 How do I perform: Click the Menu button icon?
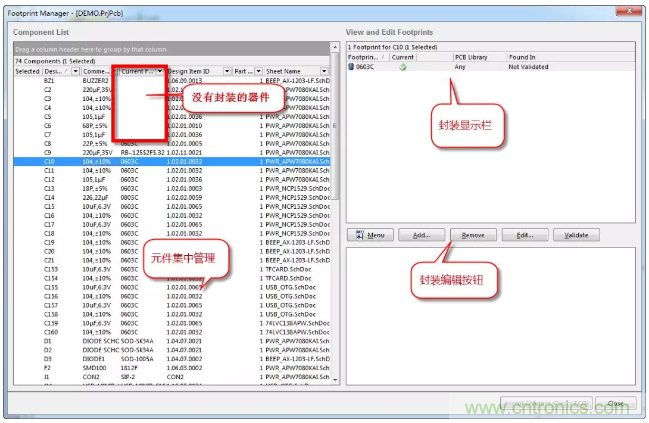(361, 235)
